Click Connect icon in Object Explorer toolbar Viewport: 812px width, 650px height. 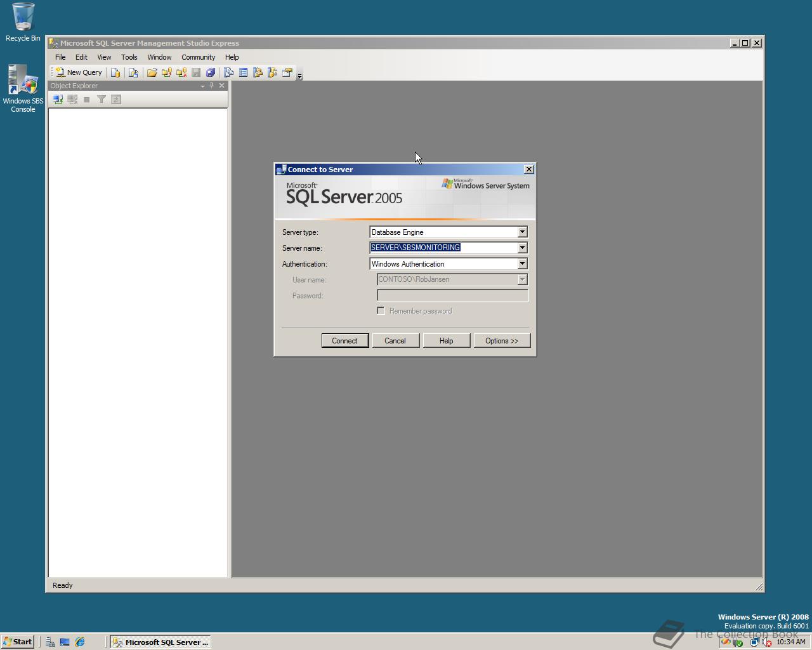pyautogui.click(x=58, y=99)
